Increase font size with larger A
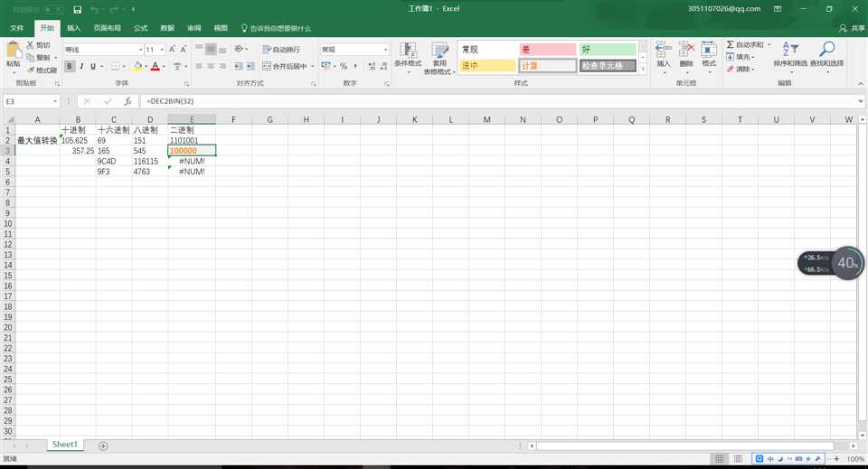 (172, 49)
